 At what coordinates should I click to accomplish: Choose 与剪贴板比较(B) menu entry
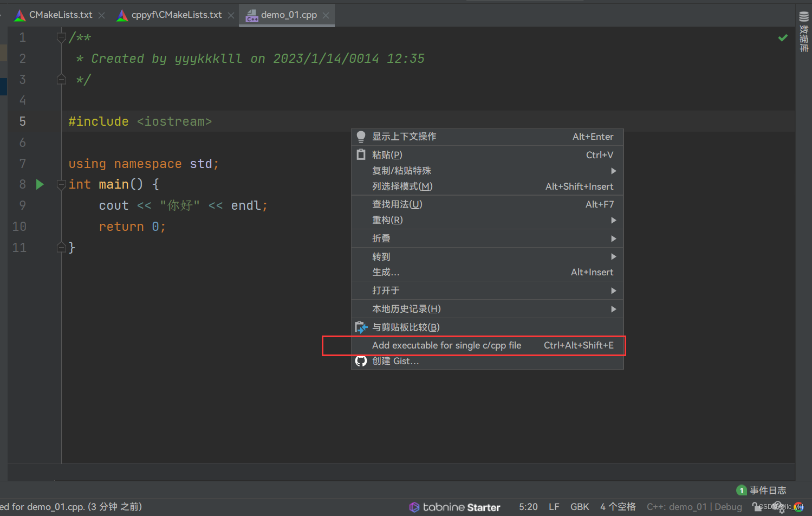coord(487,327)
